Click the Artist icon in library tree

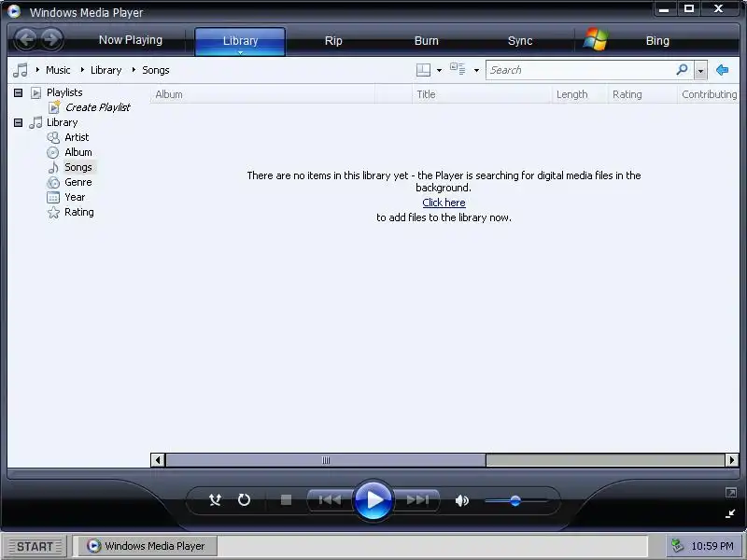53,137
